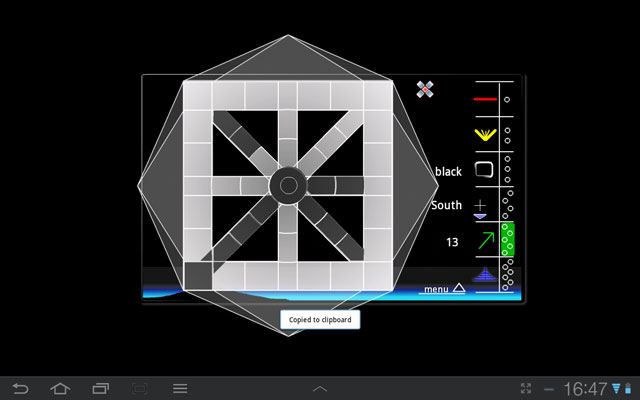
Task: Tap the fullscreen scaling icon near the clock
Action: [526, 388]
